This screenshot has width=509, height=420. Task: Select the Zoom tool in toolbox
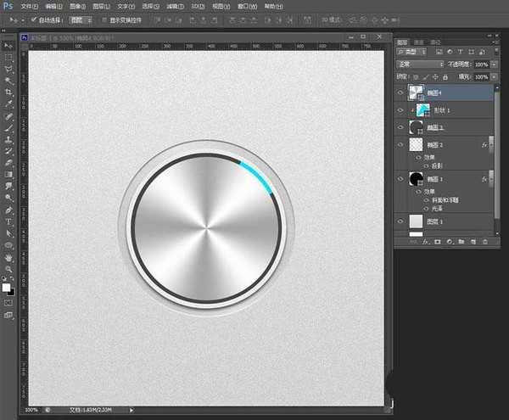[8, 269]
